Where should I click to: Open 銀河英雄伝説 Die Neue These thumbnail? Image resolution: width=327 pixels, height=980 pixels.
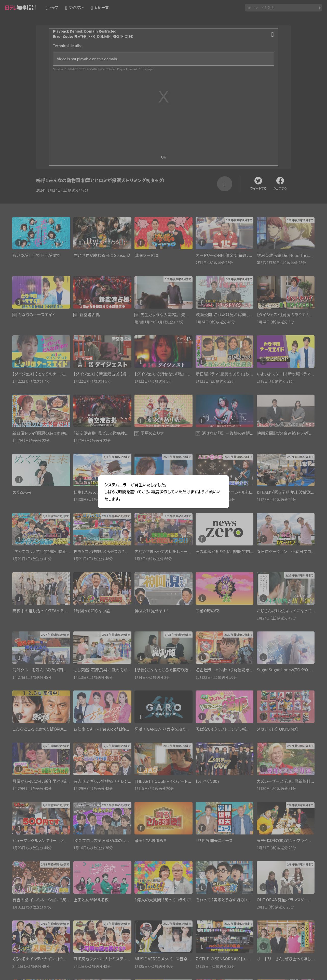[285, 233]
